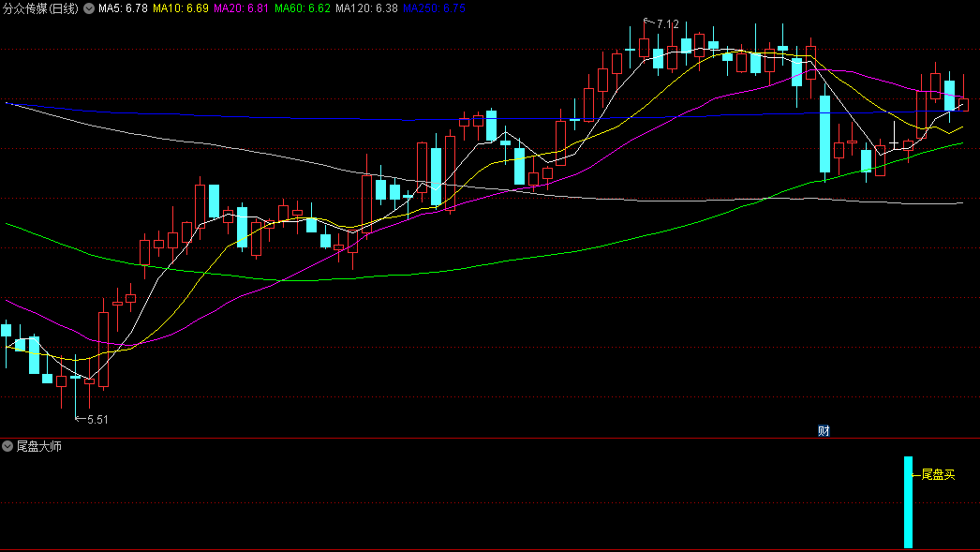980x552 pixels.
Task: Click the MA5: 6.78 indicator label
Action: [123, 8]
